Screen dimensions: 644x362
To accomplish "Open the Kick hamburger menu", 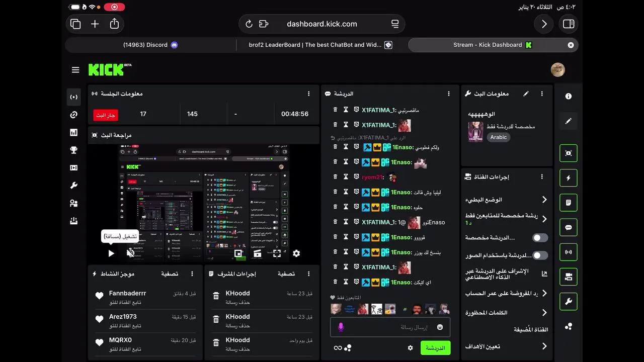I will click(x=75, y=70).
